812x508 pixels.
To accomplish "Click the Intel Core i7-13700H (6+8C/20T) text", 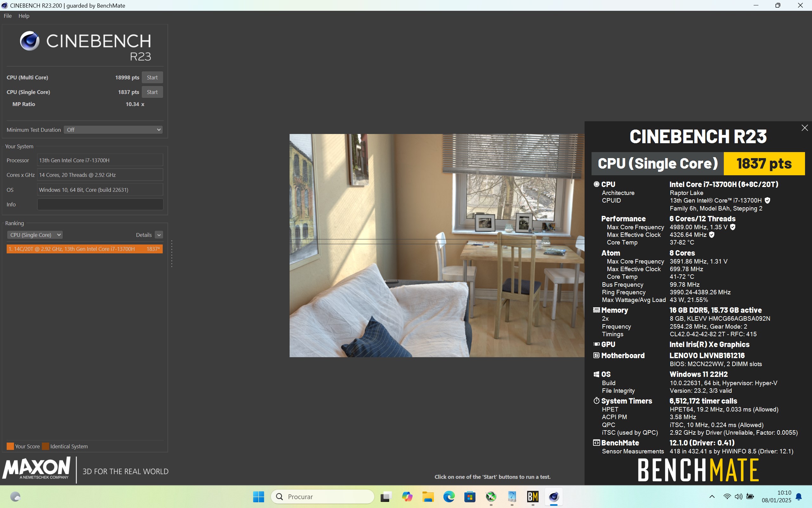I will point(724,184).
